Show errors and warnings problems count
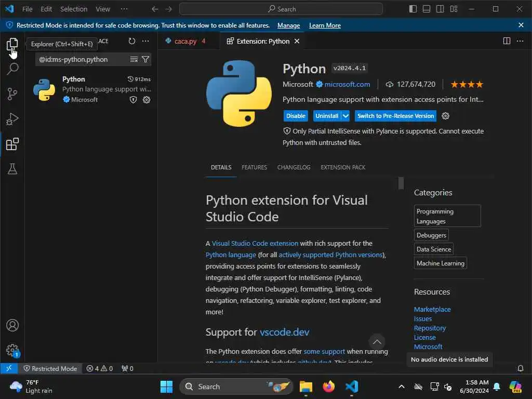 point(99,368)
